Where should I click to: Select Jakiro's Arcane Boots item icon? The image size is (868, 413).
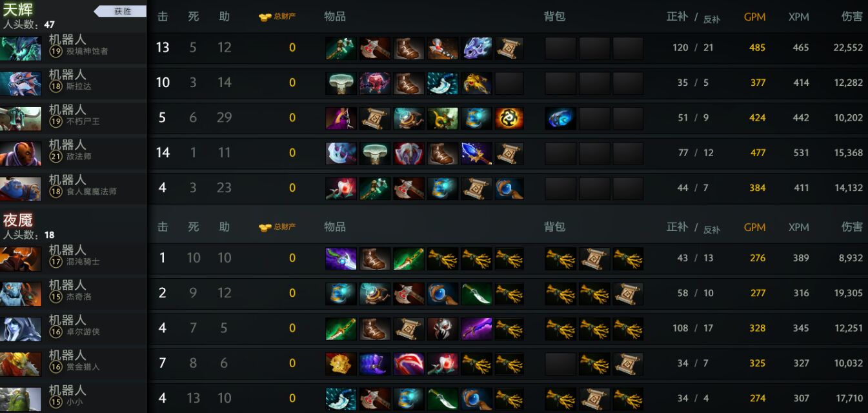[x=341, y=293]
